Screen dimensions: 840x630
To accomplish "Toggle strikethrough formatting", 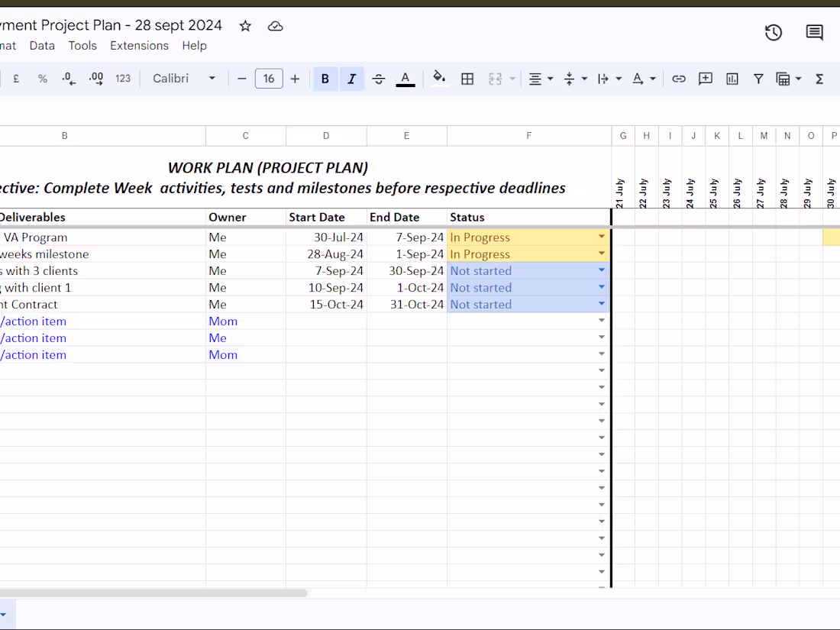I will 378,78.
